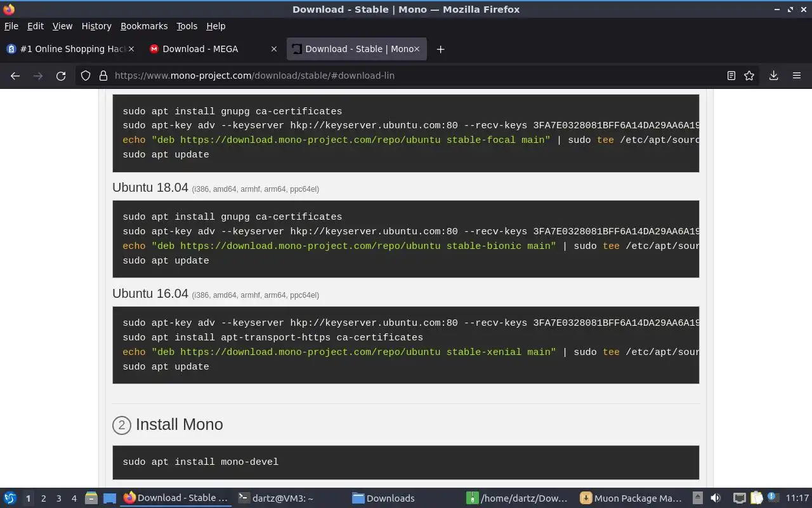Close the Download - Stable Mono tab
This screenshot has width=812, height=508.
[x=417, y=49]
